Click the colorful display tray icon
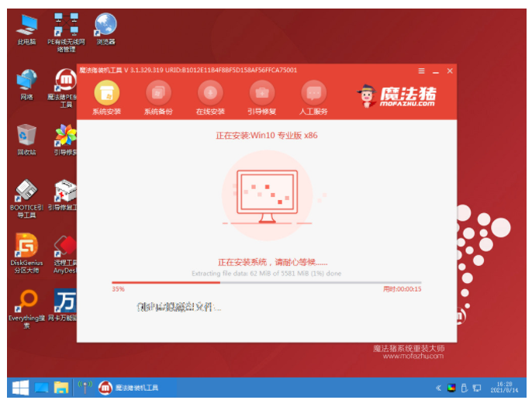 coord(451,388)
